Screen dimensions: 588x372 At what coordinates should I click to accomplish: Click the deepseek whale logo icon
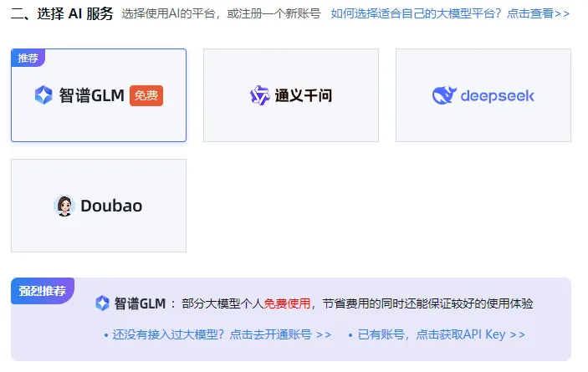444,95
